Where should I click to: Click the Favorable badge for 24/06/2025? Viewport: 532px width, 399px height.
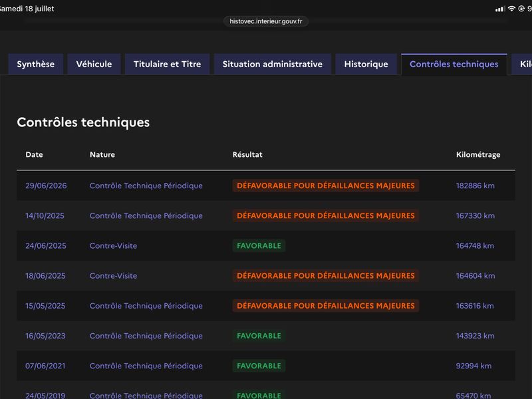click(x=259, y=245)
